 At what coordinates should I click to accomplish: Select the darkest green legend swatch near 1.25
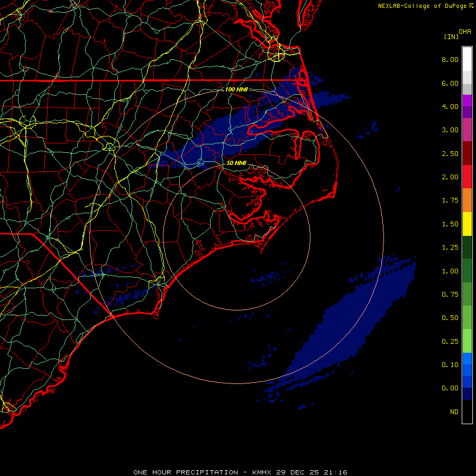(467, 247)
